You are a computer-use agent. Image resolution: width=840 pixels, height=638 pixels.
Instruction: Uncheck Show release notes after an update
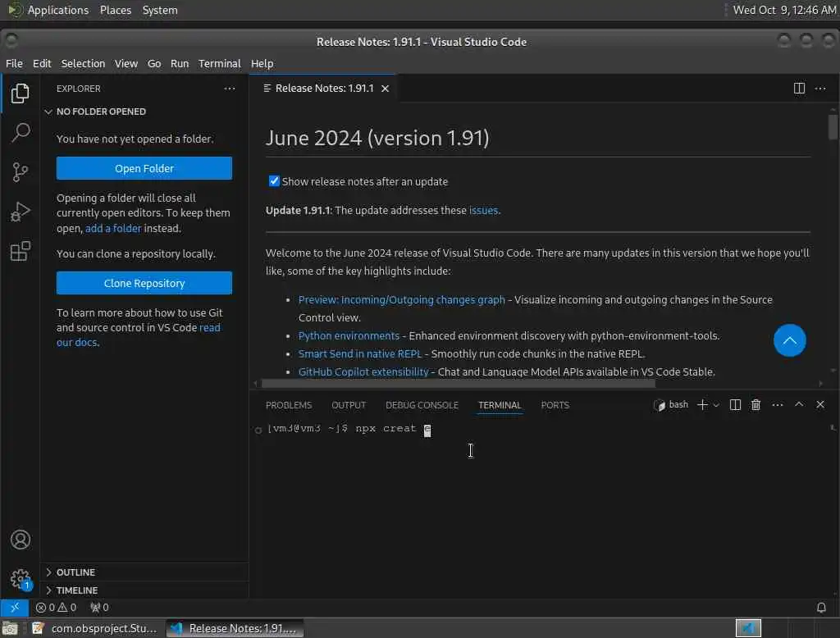coord(274,181)
